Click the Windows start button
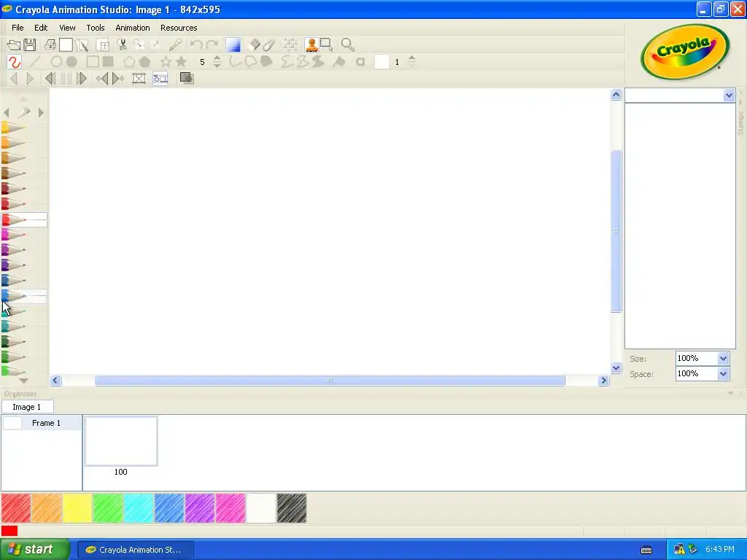Viewport: 747px width, 560px height. pos(35,550)
